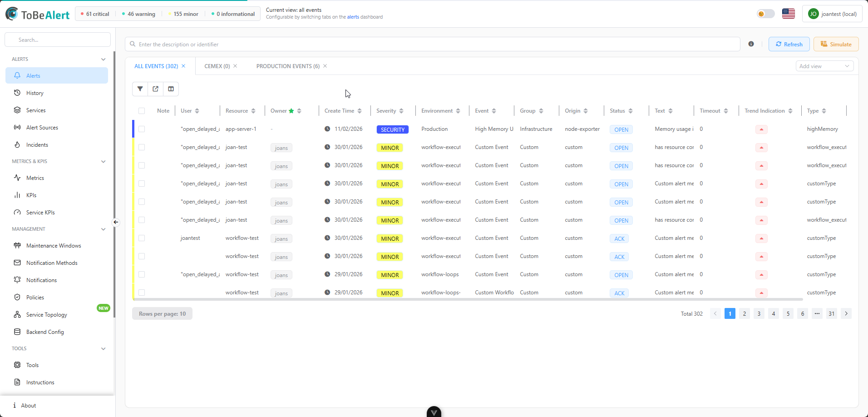
Task: Select the ALL EVENTS (302) tab
Action: tap(156, 66)
